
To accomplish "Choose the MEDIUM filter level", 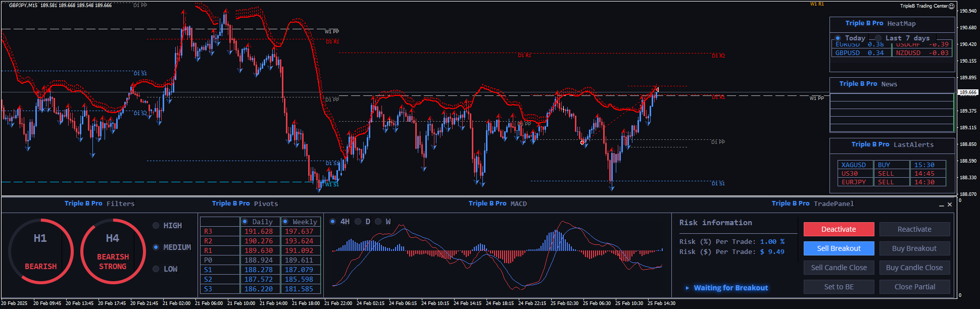I will (156, 247).
